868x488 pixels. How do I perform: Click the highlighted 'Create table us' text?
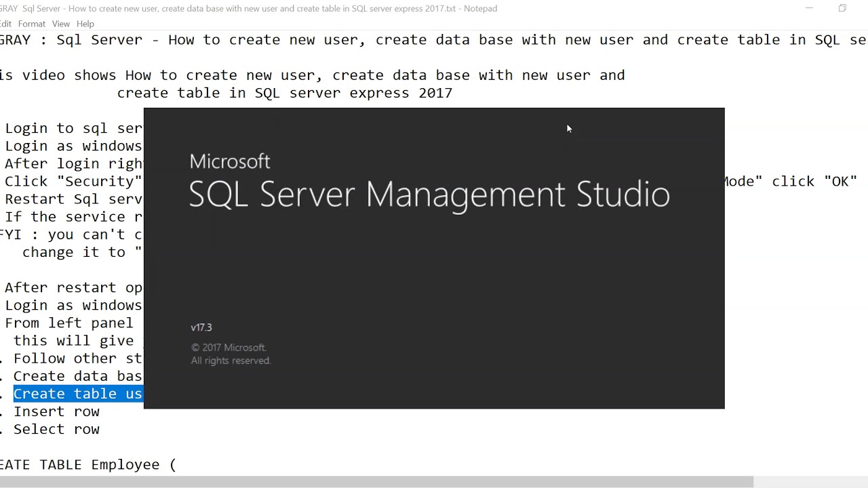78,394
